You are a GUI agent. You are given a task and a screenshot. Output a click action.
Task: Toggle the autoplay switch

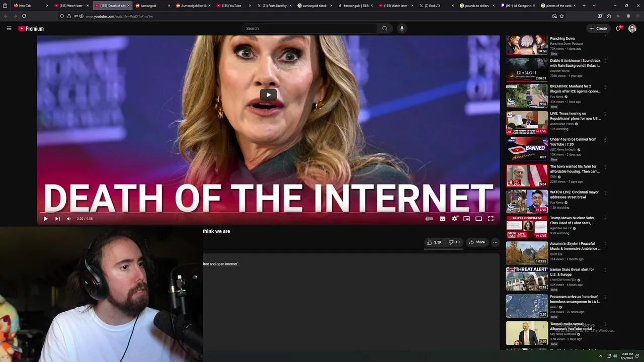click(429, 219)
